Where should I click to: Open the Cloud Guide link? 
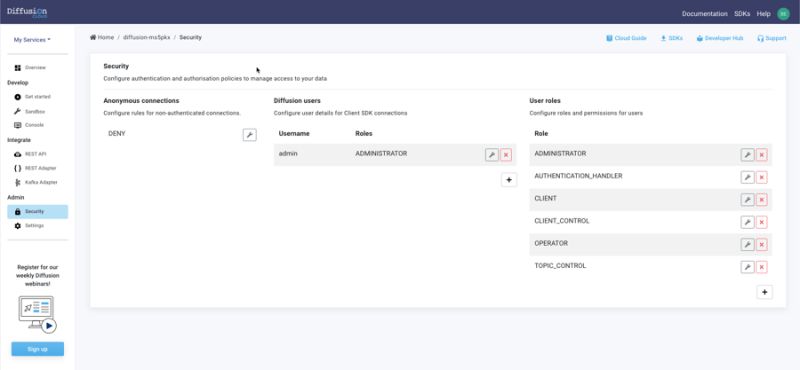[x=627, y=38]
